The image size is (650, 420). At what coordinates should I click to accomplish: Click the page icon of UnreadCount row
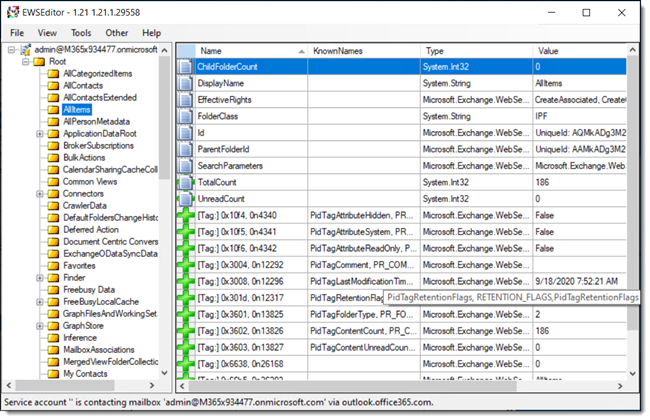tap(185, 199)
